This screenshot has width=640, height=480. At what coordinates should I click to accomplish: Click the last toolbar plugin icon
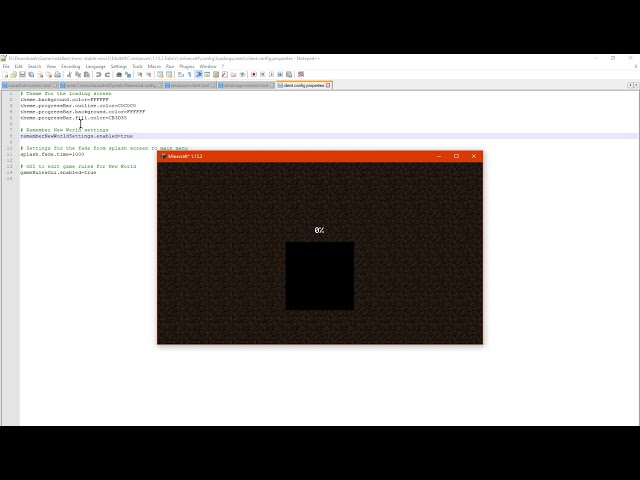301,75
